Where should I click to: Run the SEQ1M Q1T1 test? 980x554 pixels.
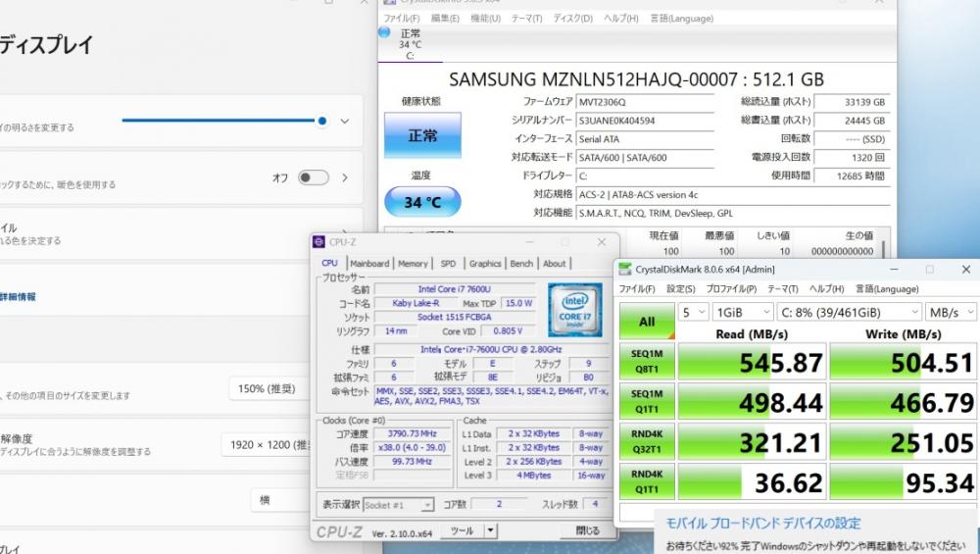point(647,401)
